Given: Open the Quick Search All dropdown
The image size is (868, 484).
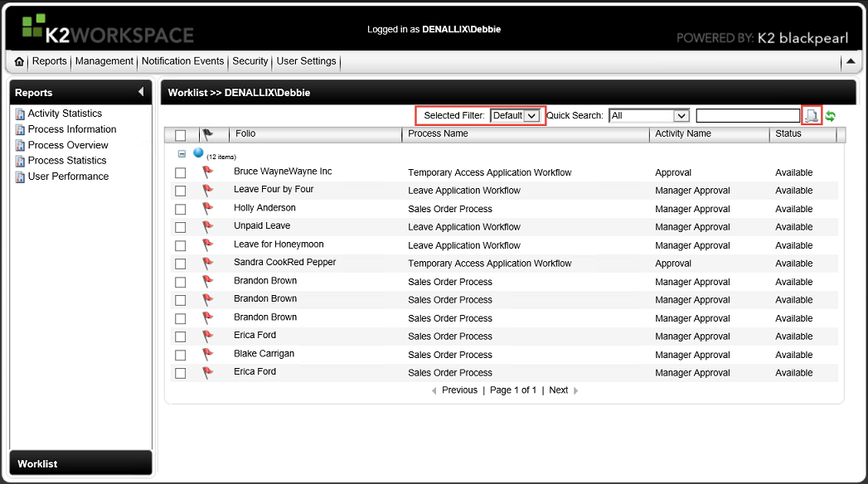Looking at the screenshot, I should (x=681, y=116).
